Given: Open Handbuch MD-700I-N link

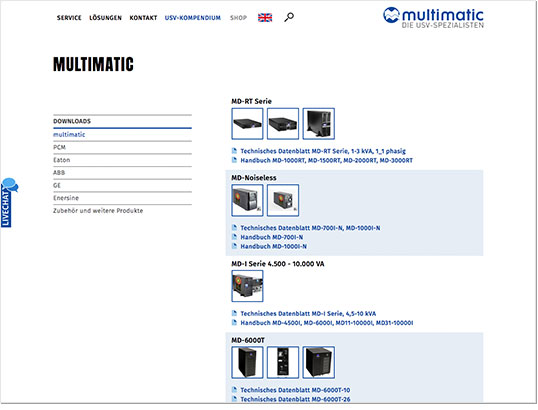Looking at the screenshot, I should (272, 237).
